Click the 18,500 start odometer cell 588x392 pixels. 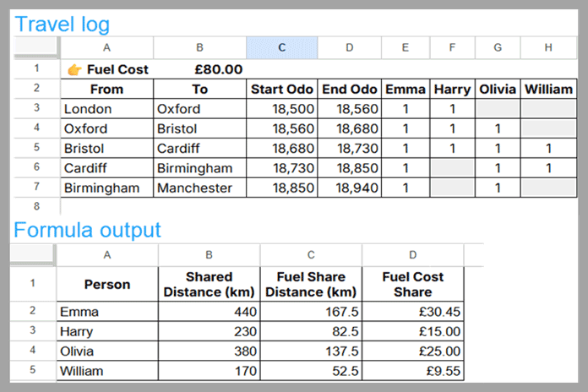tap(282, 109)
